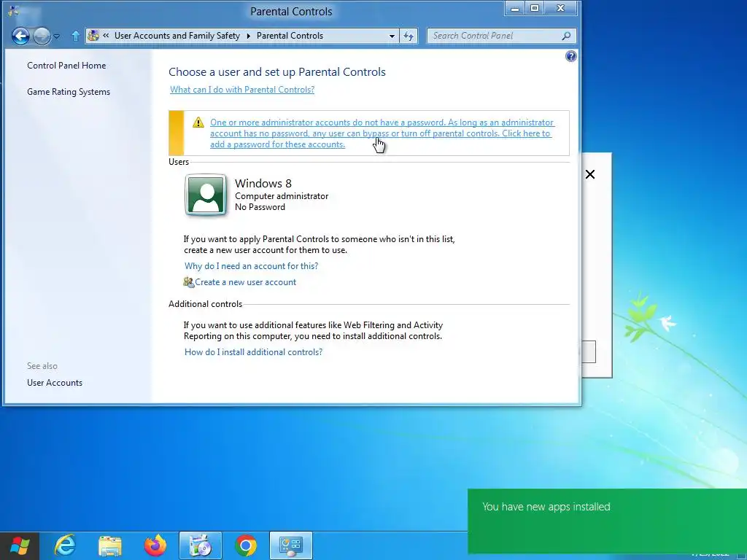Open the Start button on the taskbar
Viewport: 747px width, 560px height.
point(20,545)
